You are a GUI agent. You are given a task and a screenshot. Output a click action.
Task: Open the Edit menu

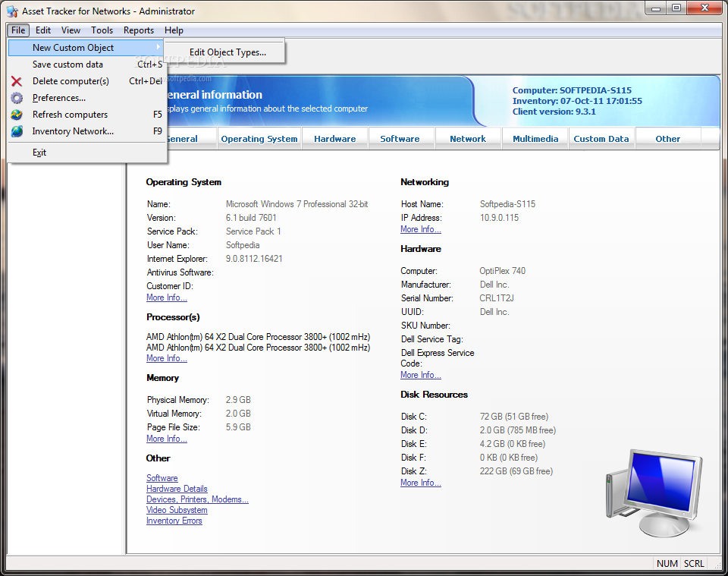[43, 30]
